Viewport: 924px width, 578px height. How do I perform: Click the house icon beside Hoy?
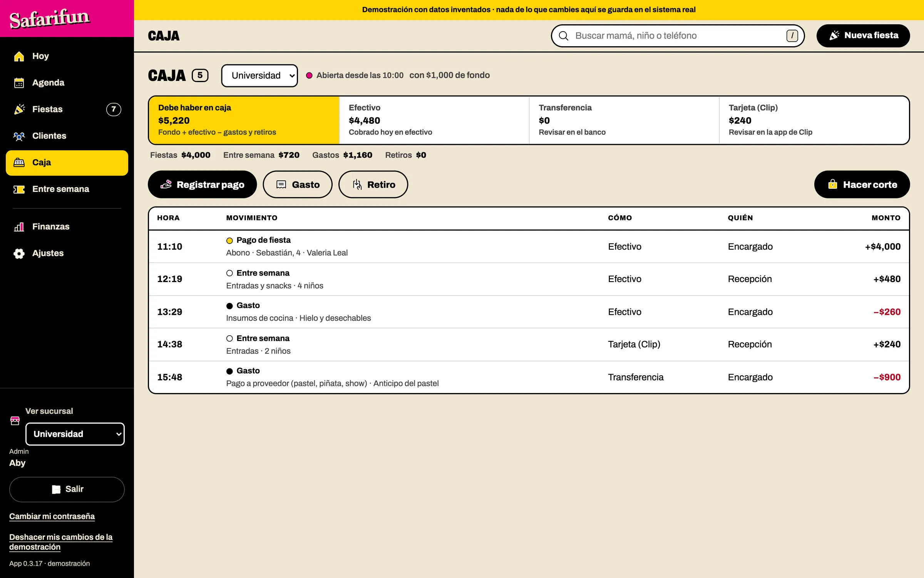19,56
